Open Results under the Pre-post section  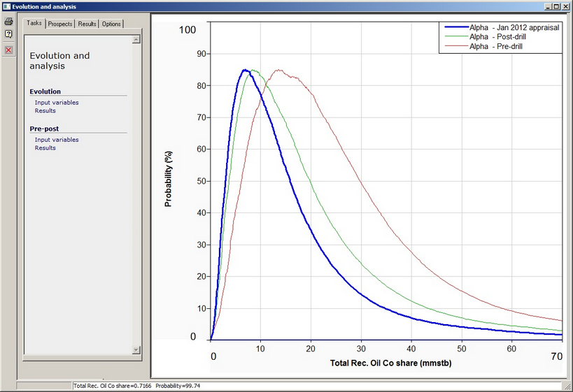[45, 147]
